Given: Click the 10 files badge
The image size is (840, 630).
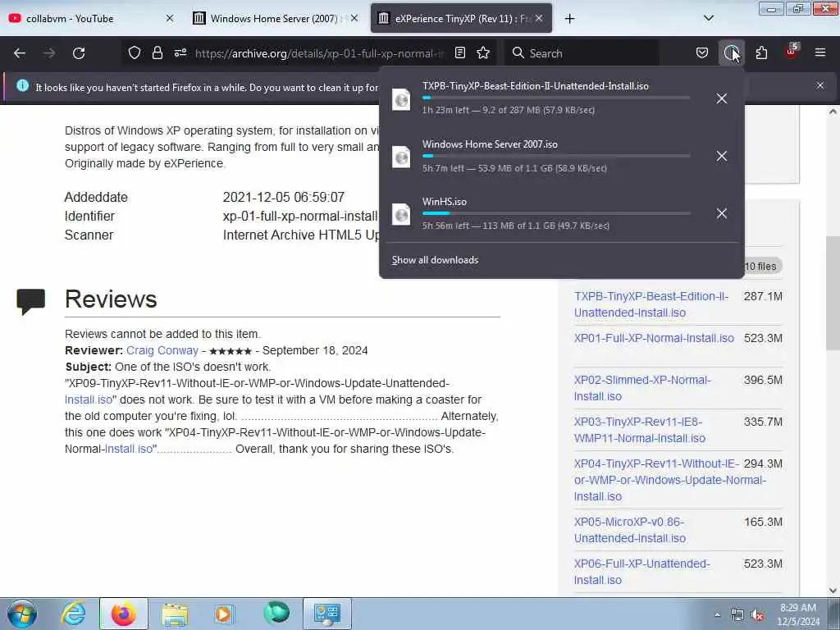Looking at the screenshot, I should [763, 267].
